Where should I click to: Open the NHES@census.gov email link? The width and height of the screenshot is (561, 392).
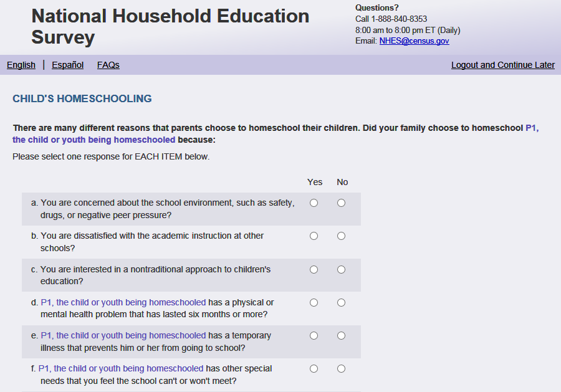point(414,41)
